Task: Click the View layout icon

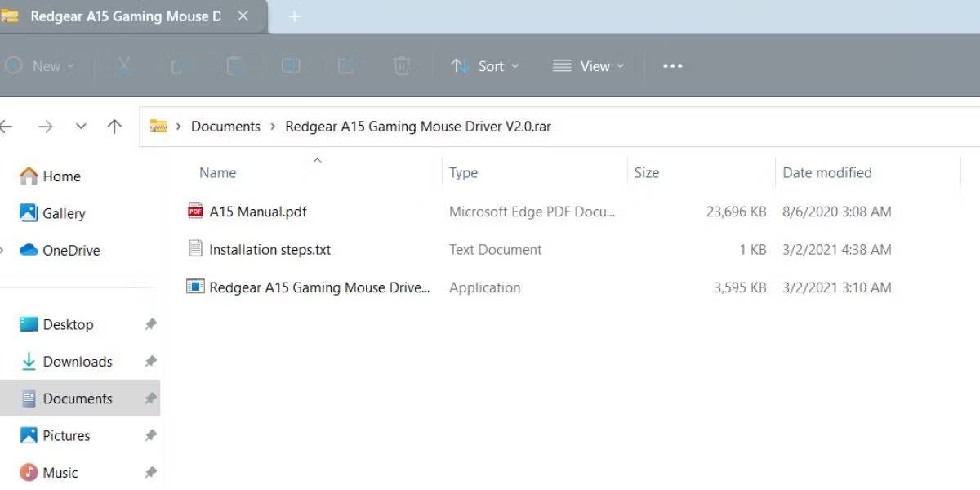Action: pos(561,66)
